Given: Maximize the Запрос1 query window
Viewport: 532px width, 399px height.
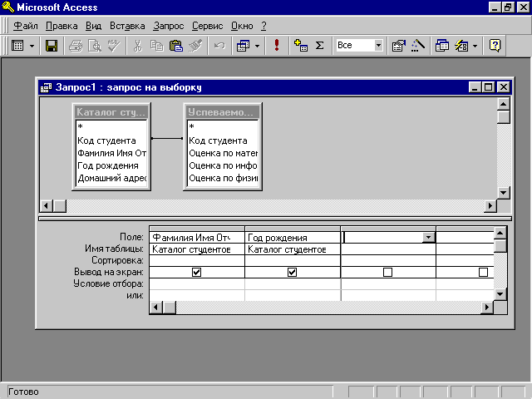Looking at the screenshot, I should [489, 87].
